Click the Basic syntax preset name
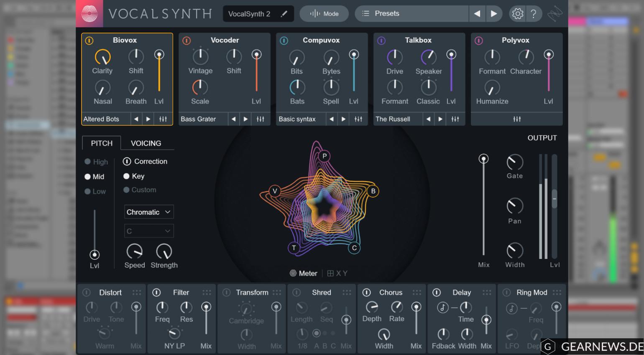 [297, 119]
